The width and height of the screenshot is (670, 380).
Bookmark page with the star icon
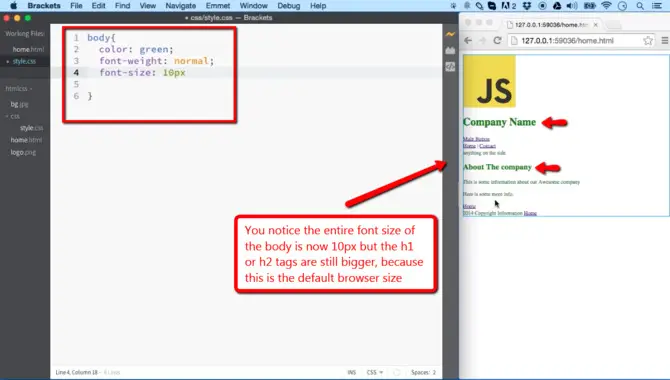648,41
